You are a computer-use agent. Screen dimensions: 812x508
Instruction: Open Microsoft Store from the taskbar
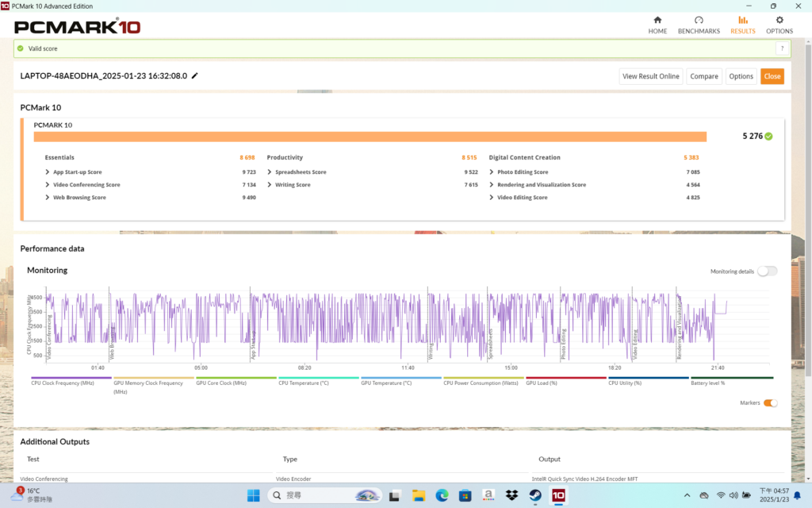click(x=465, y=495)
